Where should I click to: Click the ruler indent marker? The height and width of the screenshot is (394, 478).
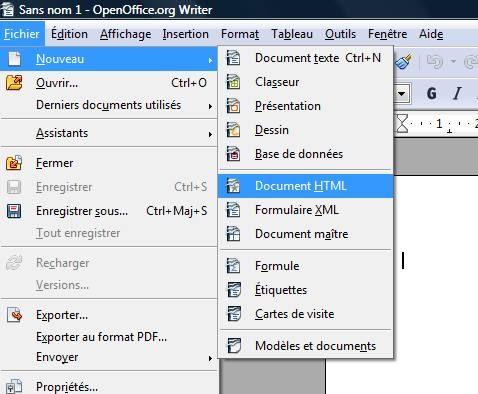[x=402, y=123]
